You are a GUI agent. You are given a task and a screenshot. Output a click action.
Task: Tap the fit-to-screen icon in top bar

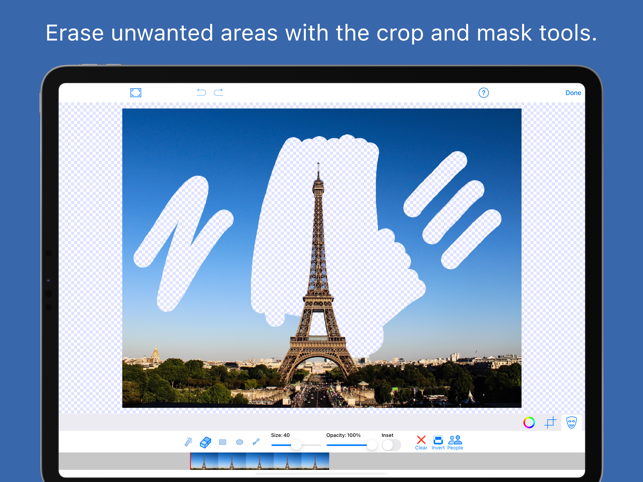tap(136, 93)
